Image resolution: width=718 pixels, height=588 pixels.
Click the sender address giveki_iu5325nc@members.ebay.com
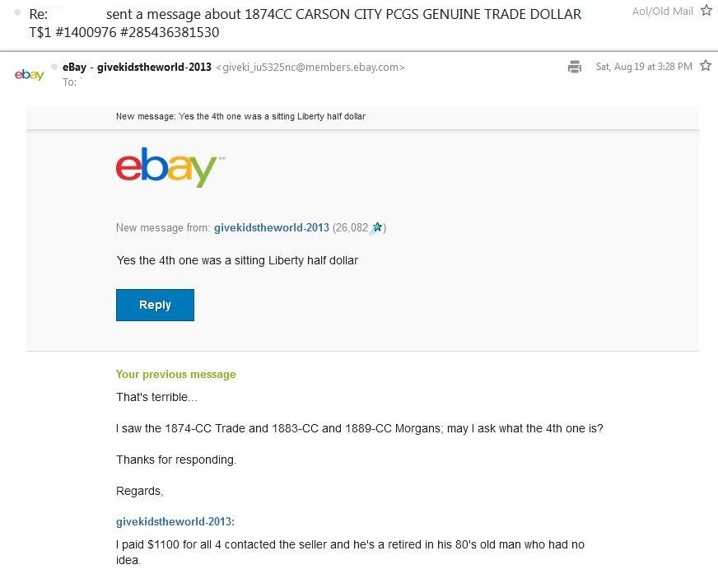[310, 67]
